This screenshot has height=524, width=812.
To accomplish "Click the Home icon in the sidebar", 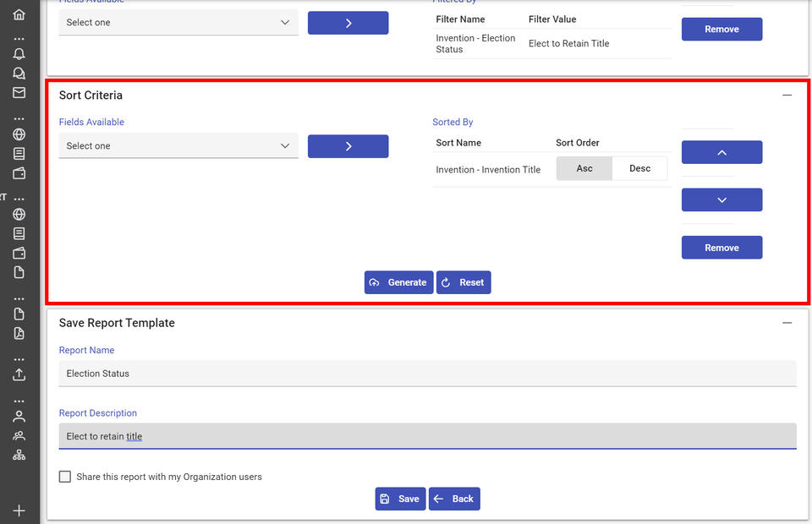I will [x=20, y=14].
